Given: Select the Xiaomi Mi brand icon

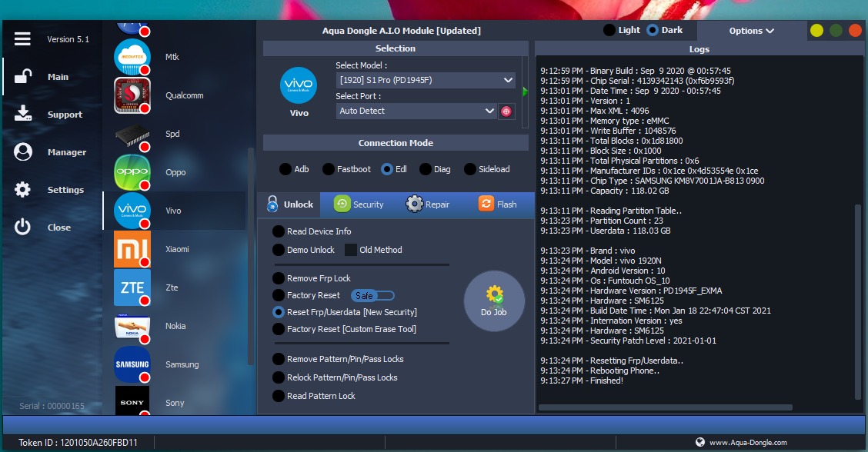Looking at the screenshot, I should pyautogui.click(x=132, y=249).
